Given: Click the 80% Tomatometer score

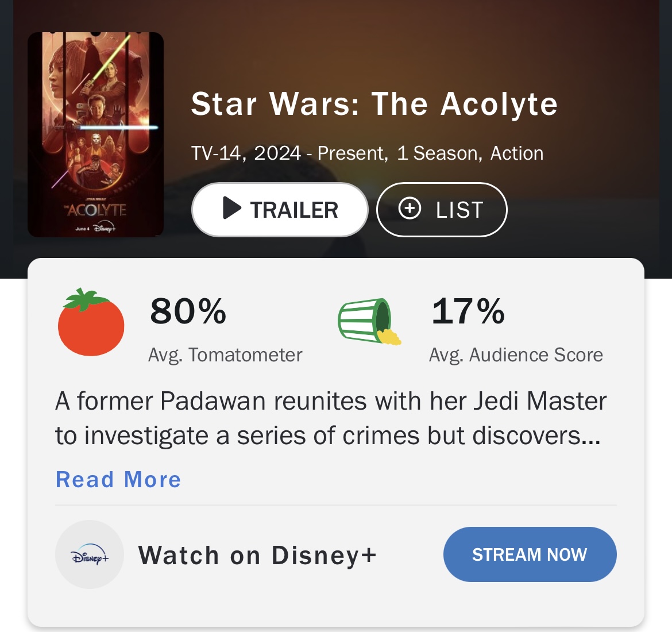Looking at the screenshot, I should (x=188, y=311).
